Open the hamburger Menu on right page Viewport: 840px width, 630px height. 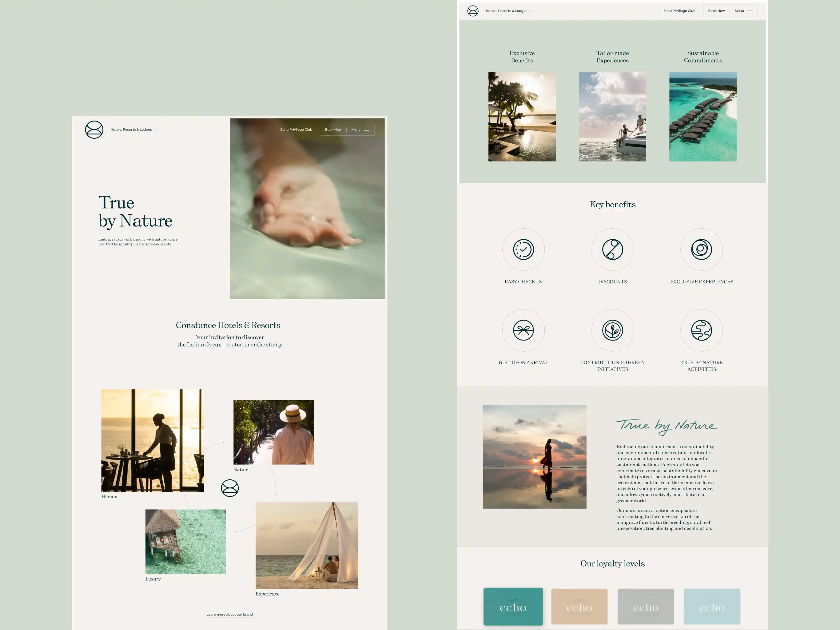coord(743,11)
